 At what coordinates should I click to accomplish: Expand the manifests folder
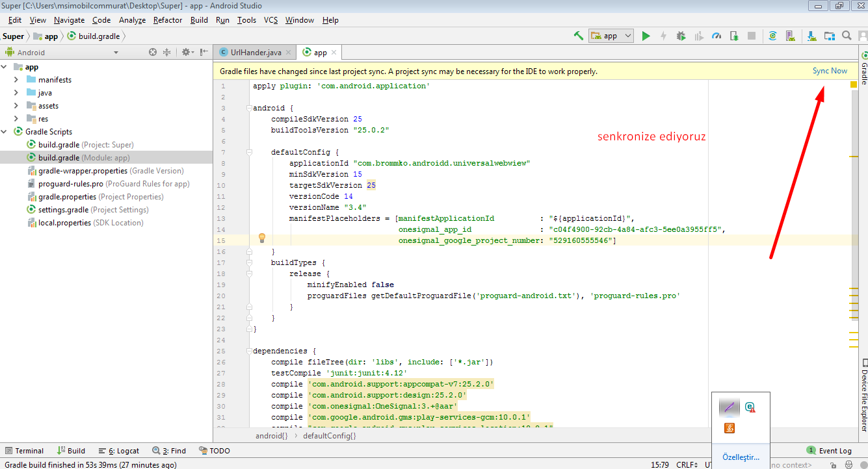[16, 79]
